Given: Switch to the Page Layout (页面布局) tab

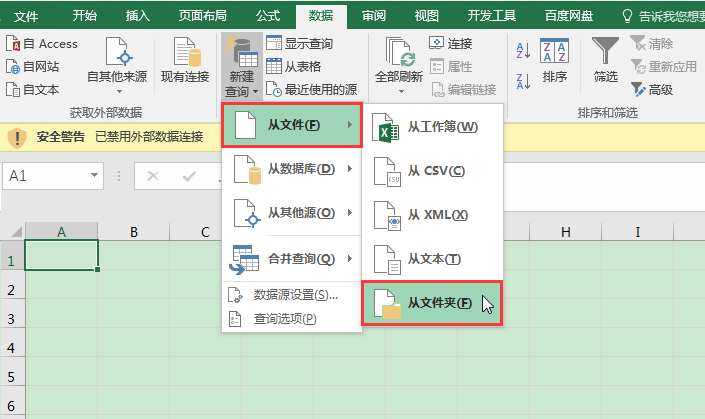Looking at the screenshot, I should click(202, 16).
